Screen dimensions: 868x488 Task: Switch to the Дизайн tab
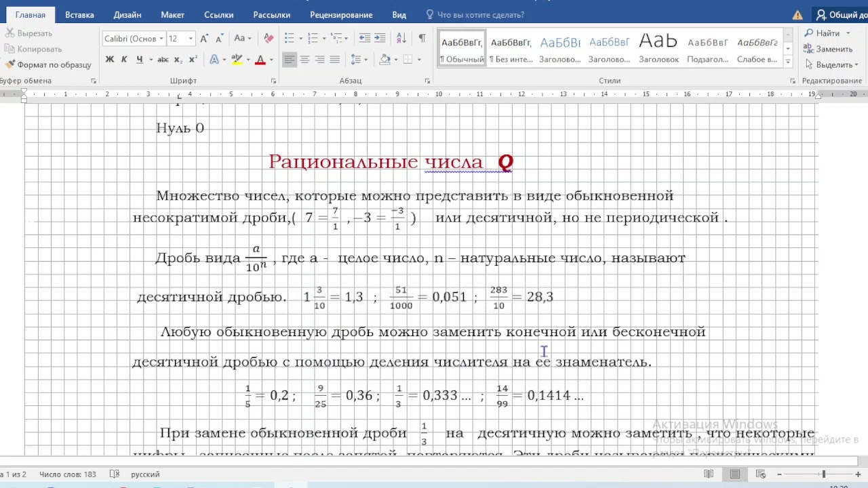coord(127,15)
